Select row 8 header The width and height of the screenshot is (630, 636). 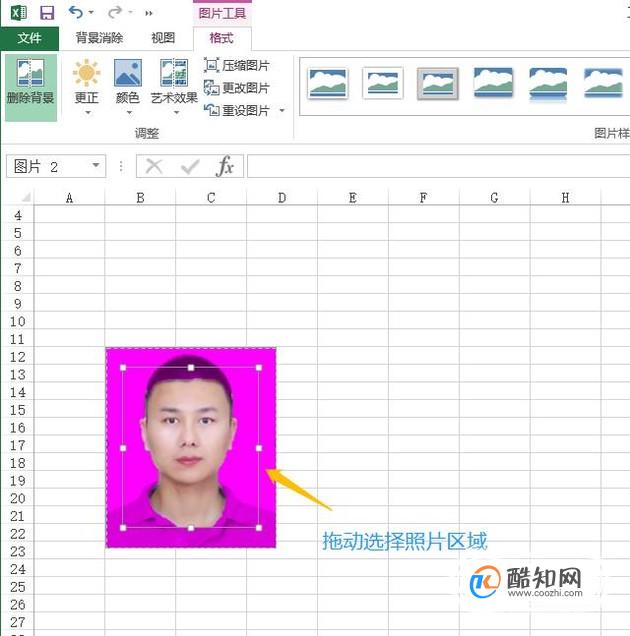(17, 286)
